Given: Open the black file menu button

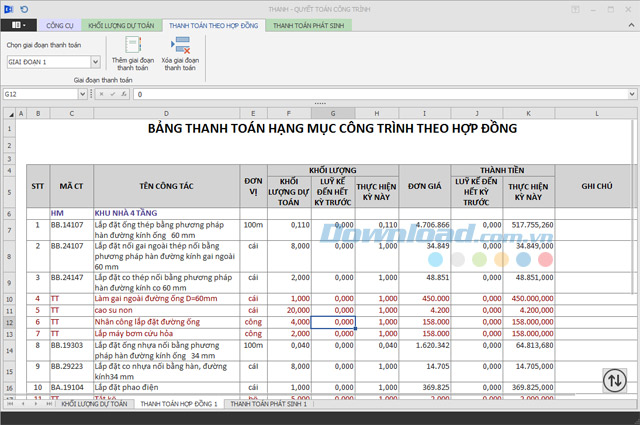Looking at the screenshot, I should coord(19,25).
